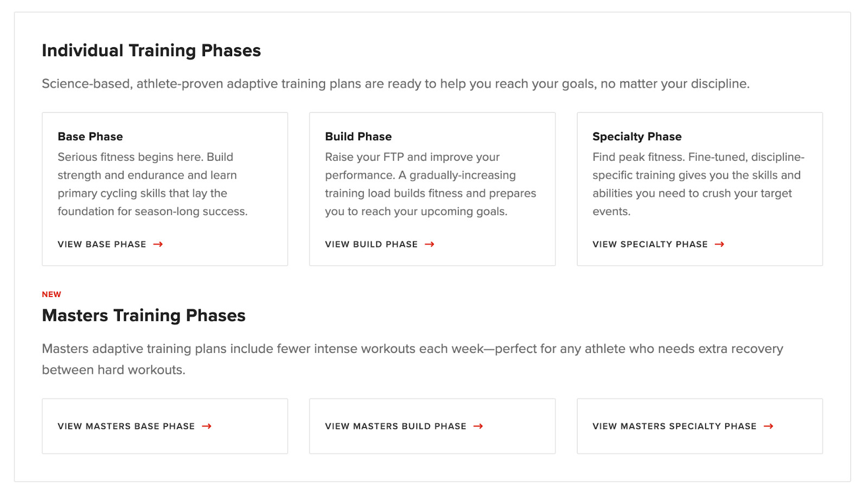Click the red NEW badge
Viewport: 868px width, 499px height.
tap(52, 294)
